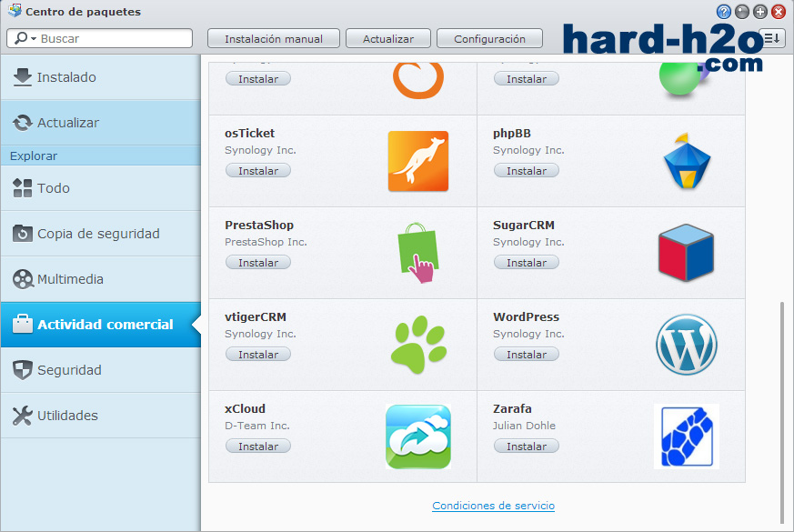Install the PrestaShop package

(258, 262)
